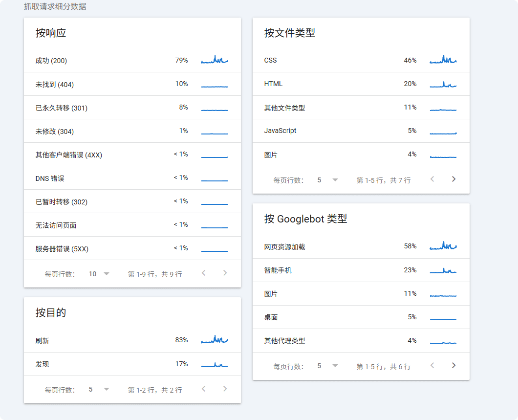The width and height of the screenshot is (518, 420).
Task: Open rows-per-page dropdown in 按响应 card
Action: tap(99, 274)
